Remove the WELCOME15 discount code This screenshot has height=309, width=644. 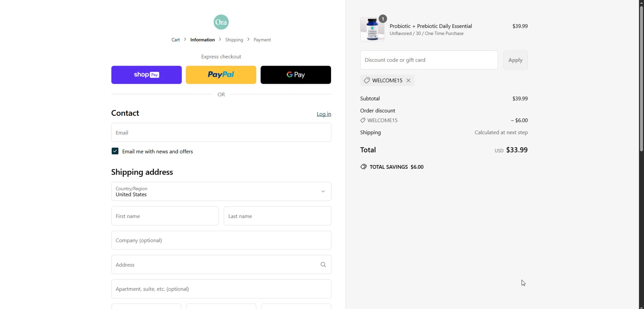pyautogui.click(x=408, y=80)
